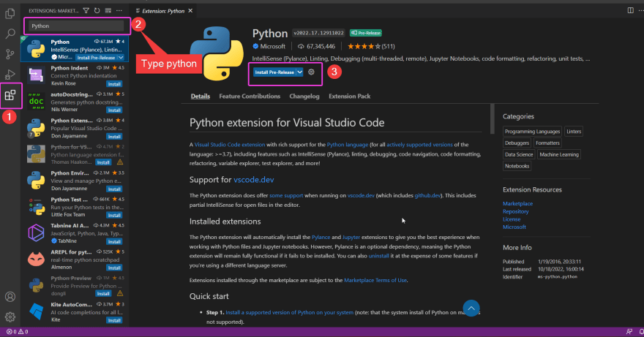The image size is (644, 337).
Task: Open the License resource link
Action: click(x=512, y=219)
